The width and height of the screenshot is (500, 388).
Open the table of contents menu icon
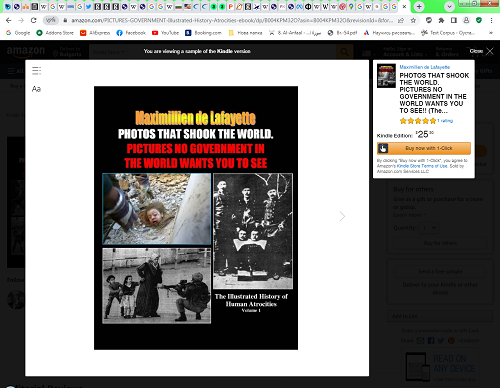click(x=36, y=70)
